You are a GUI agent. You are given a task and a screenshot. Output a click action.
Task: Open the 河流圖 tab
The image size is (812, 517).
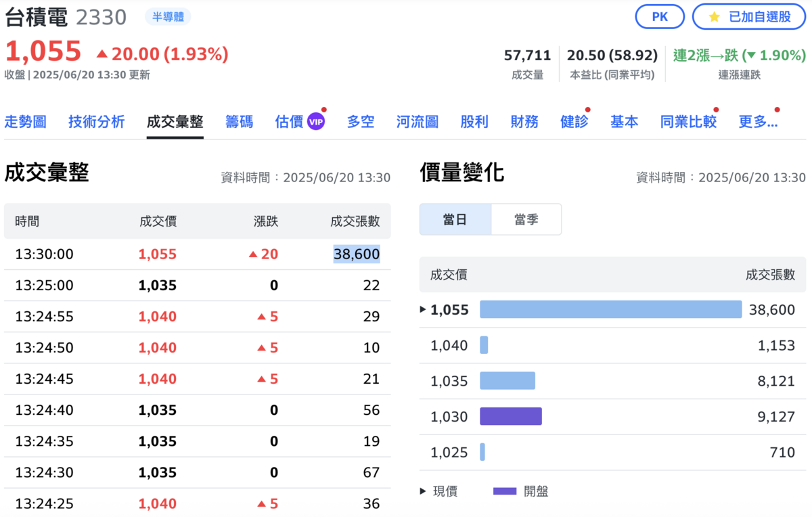(x=417, y=122)
